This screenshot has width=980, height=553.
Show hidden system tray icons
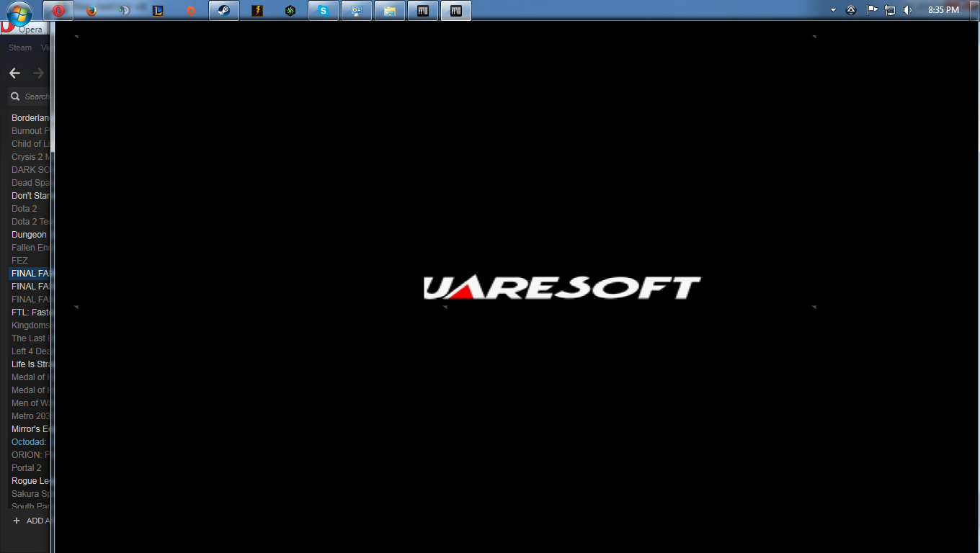pos(833,10)
